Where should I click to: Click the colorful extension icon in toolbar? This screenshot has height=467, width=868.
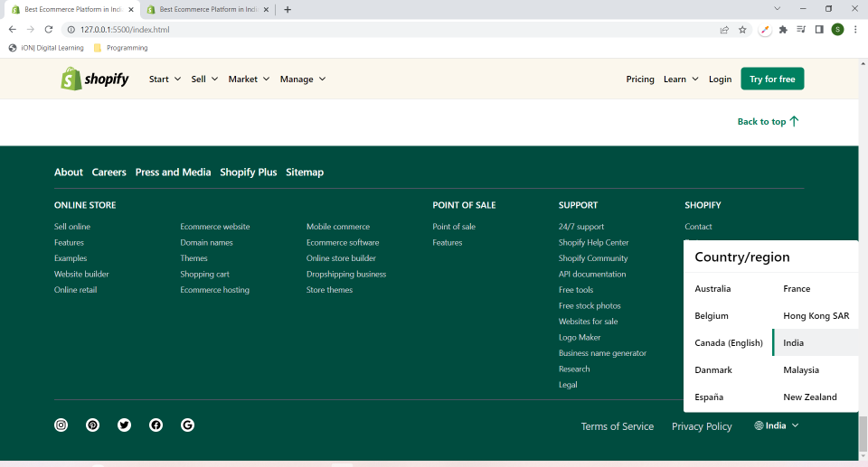[765, 30]
